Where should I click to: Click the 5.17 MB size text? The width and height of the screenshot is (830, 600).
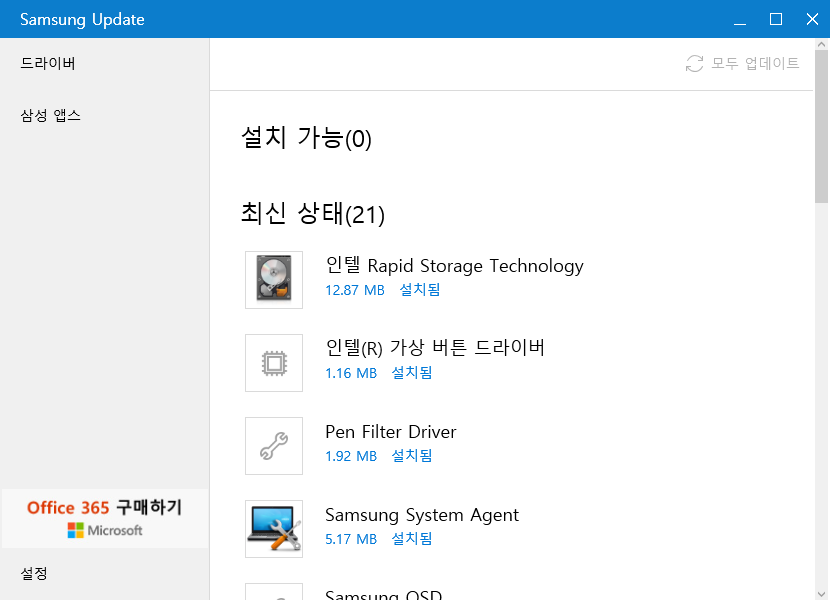pos(351,539)
